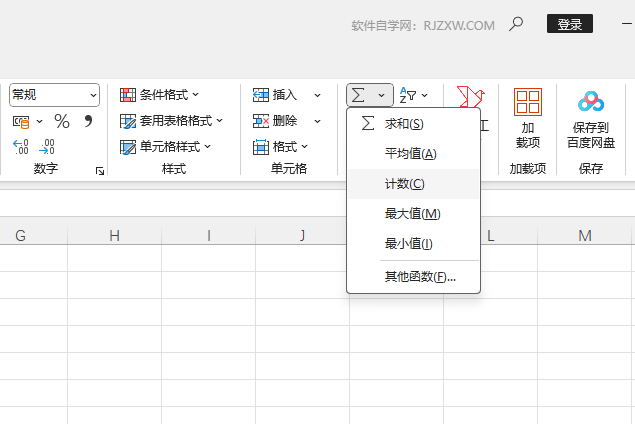This screenshot has height=424, width=635.
Task: Open the Add-ins (加载项) button
Action: pos(527,118)
